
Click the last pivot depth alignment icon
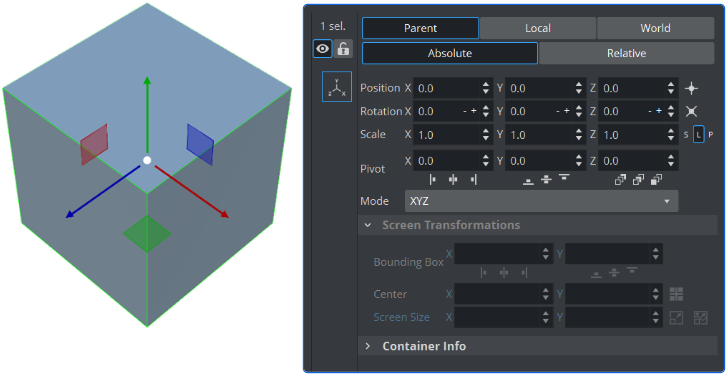coord(656,180)
